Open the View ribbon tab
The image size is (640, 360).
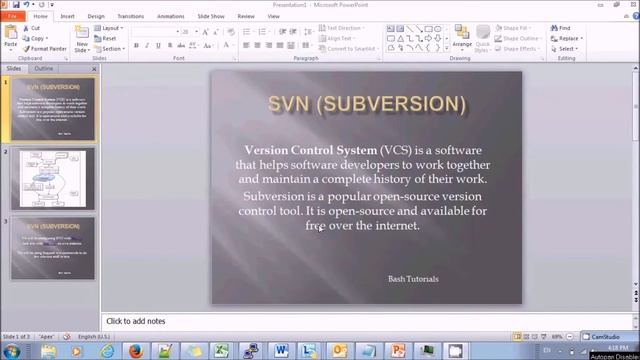[273, 16]
